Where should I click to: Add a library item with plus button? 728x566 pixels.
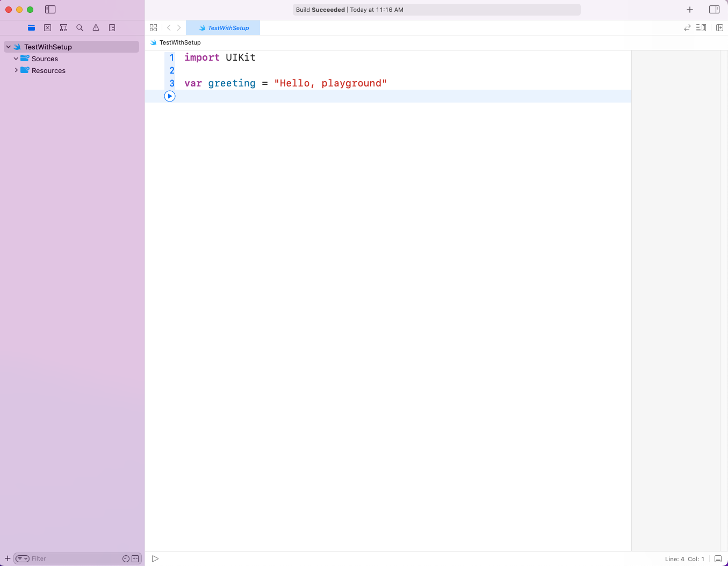click(x=690, y=10)
